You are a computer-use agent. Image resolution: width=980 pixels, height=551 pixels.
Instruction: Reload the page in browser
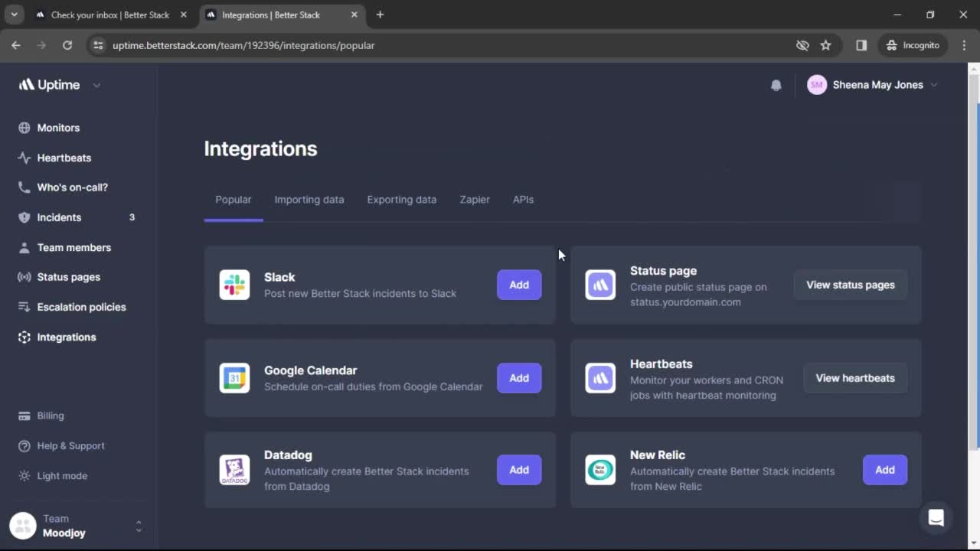67,45
